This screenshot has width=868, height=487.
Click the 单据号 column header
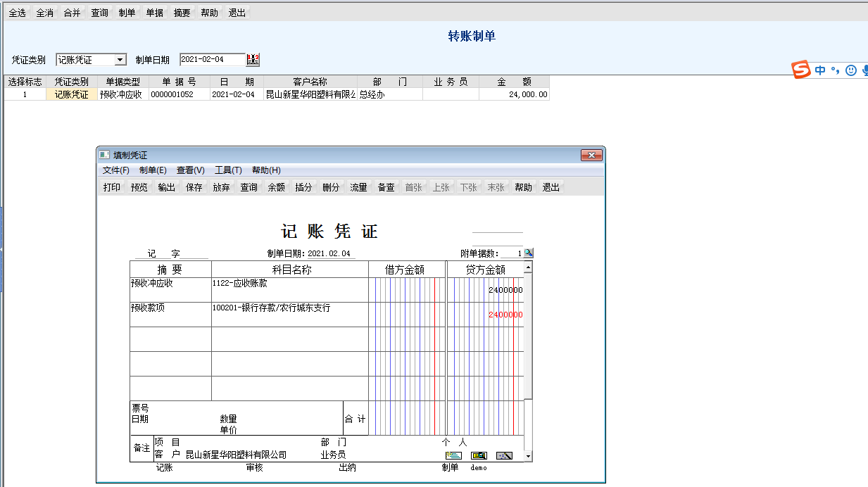180,82
